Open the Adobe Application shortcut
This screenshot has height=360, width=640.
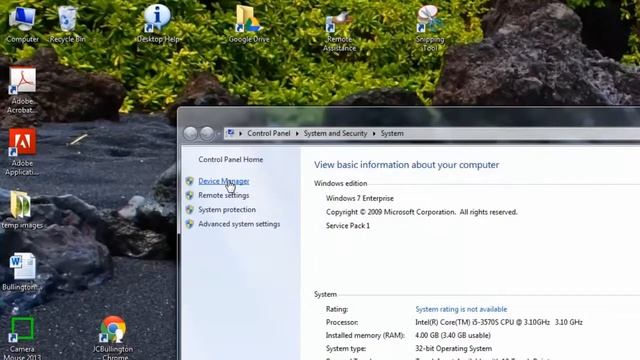tap(22, 152)
